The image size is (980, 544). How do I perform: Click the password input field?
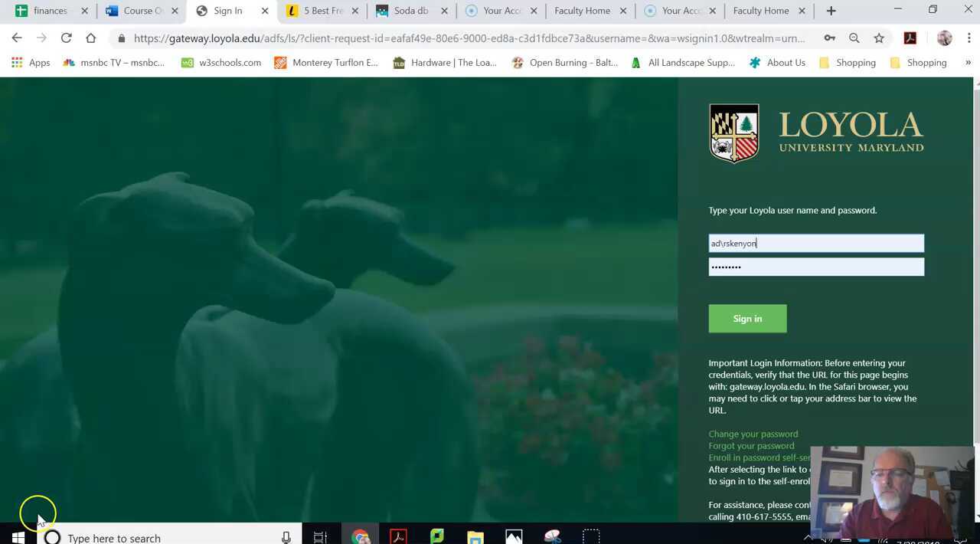[816, 267]
